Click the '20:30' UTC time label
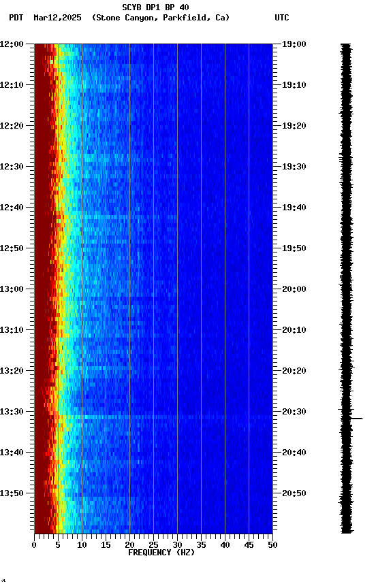This screenshot has width=376, height=588. coord(294,412)
